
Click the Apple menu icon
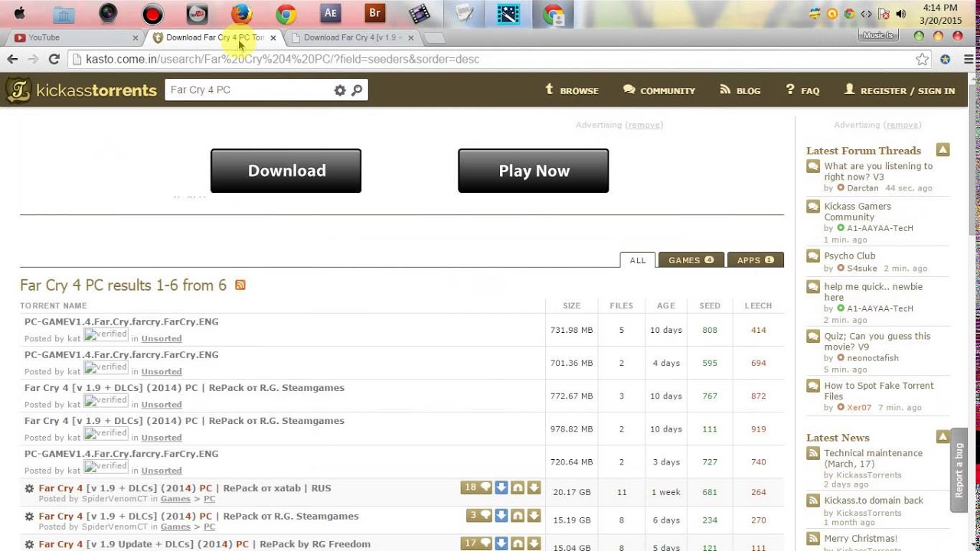tap(19, 13)
